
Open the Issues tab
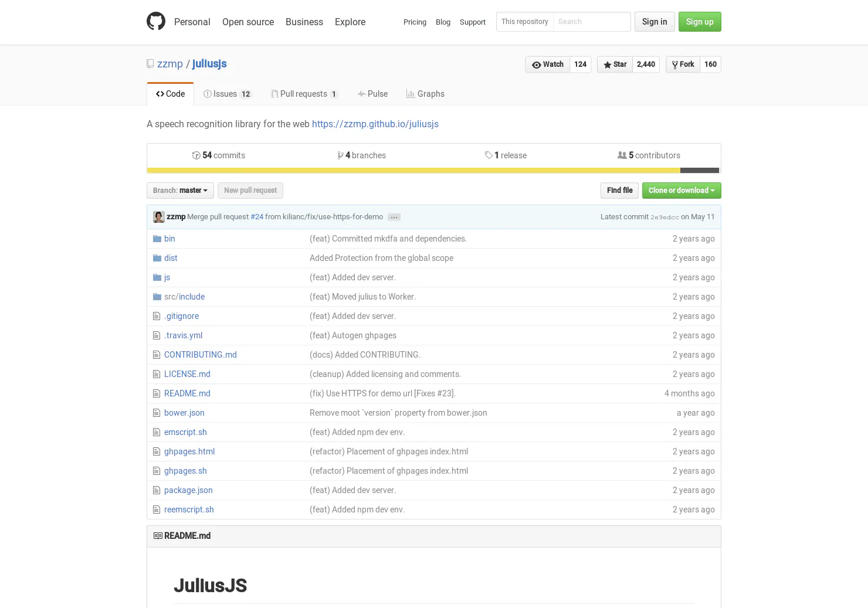click(228, 94)
